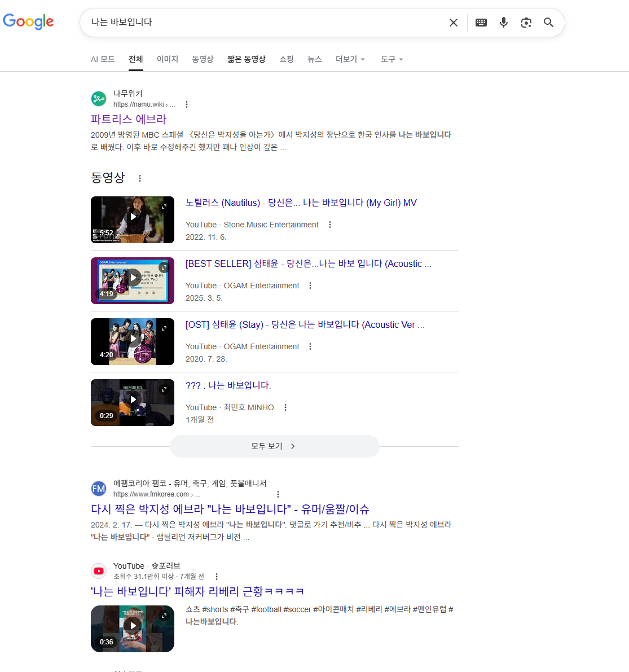
Task: Open the virtual keyboard input tool
Action: [481, 23]
